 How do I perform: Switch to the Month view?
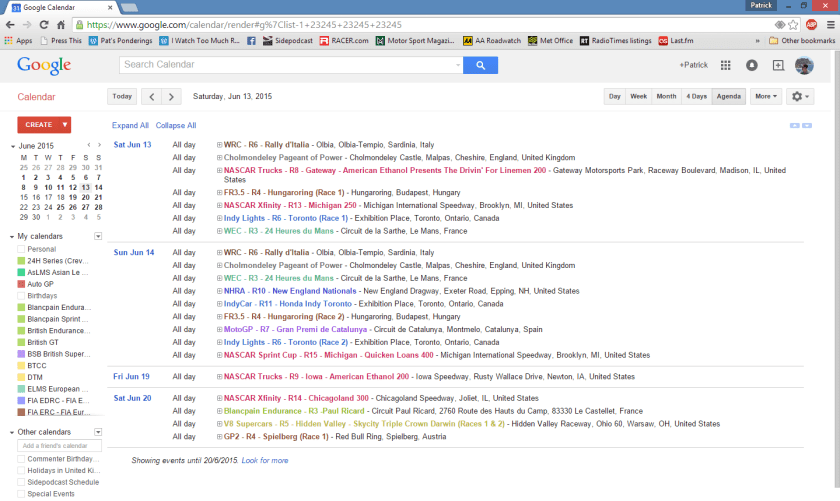pyautogui.click(x=665, y=97)
